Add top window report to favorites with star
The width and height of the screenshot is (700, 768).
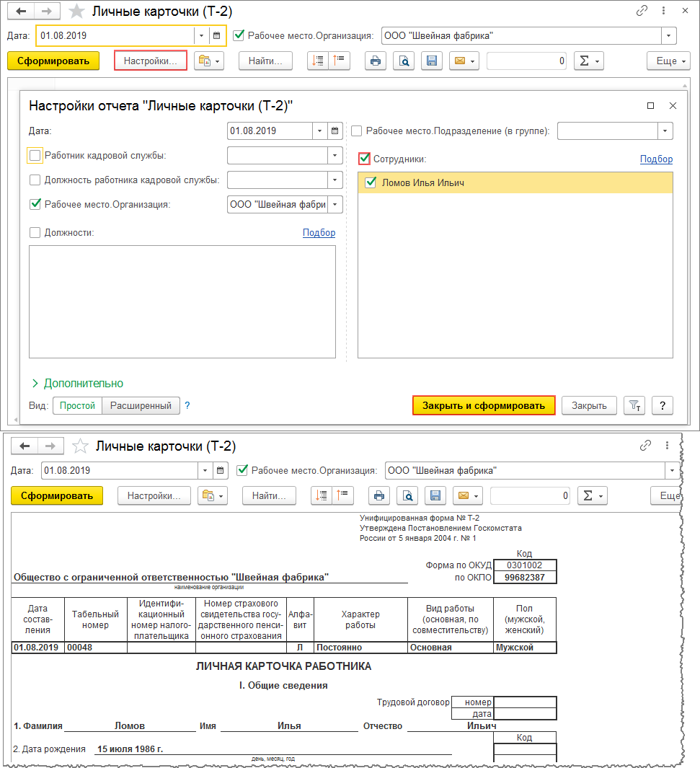tap(76, 12)
